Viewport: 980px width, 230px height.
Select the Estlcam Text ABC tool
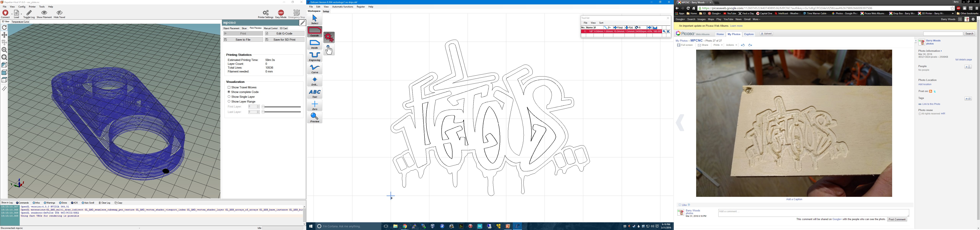[315, 93]
